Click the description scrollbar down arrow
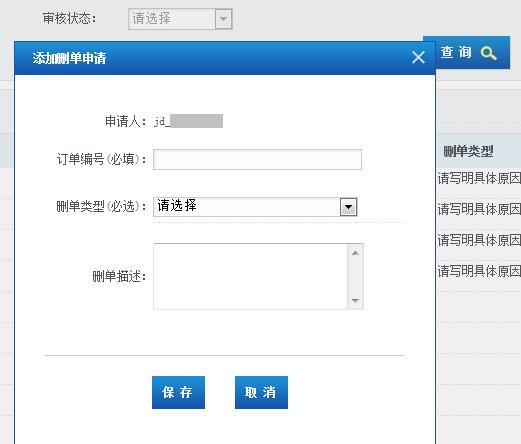Viewport: 521px width, 444px height. 355,300
